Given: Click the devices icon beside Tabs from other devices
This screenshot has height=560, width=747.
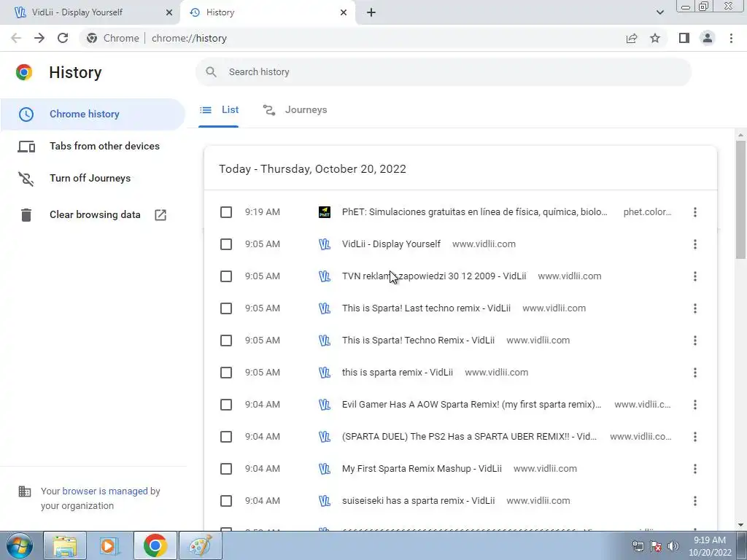Looking at the screenshot, I should coord(26,146).
